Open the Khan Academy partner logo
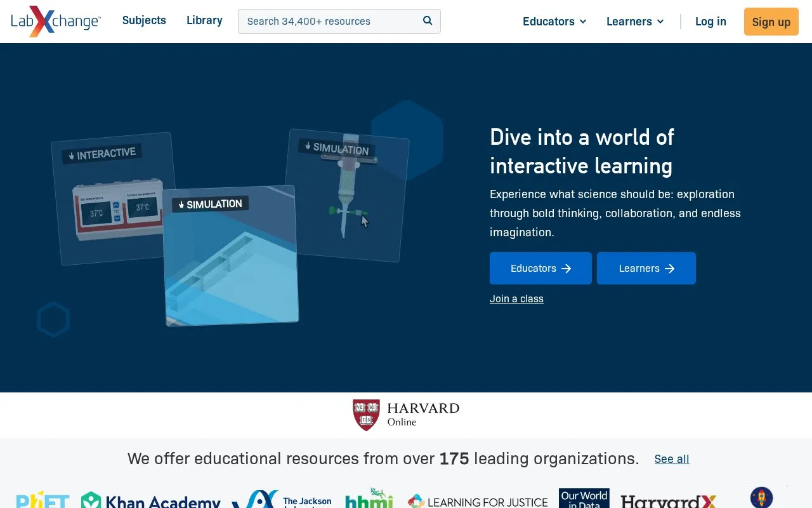Screen dimensions: 812x508 click(x=151, y=501)
